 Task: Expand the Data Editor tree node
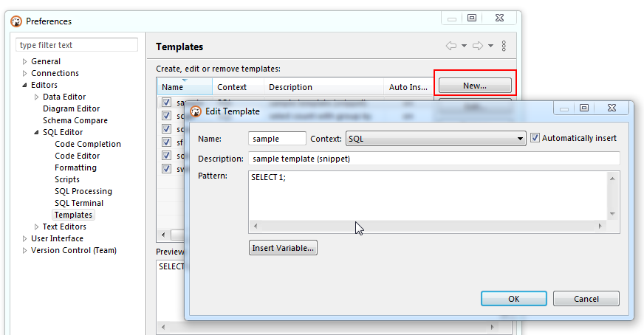coord(36,97)
